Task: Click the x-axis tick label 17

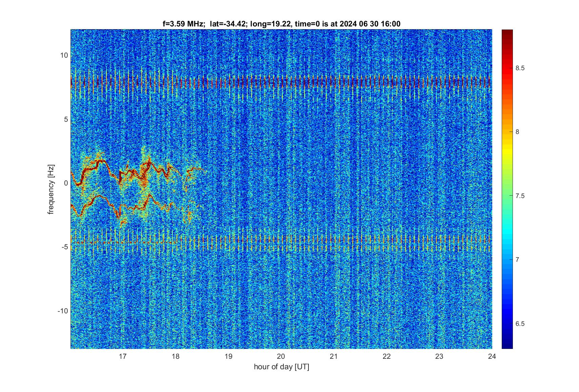Action: pyautogui.click(x=122, y=356)
